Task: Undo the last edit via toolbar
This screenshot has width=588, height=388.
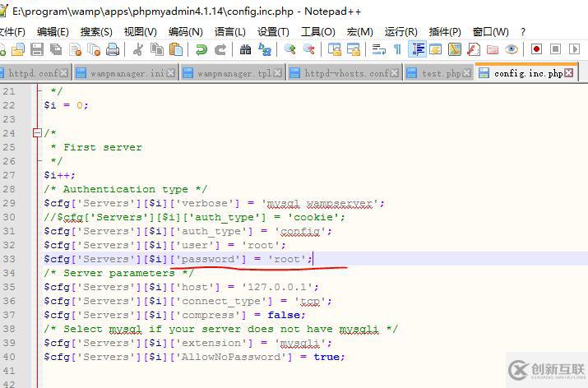Action: point(201,49)
